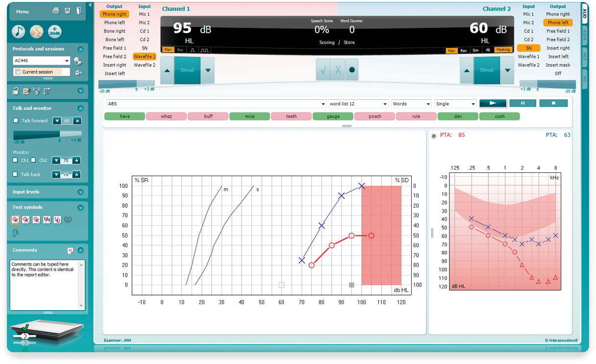Open protocol settings gears icon
This screenshot has width=596, height=364.
77,61
